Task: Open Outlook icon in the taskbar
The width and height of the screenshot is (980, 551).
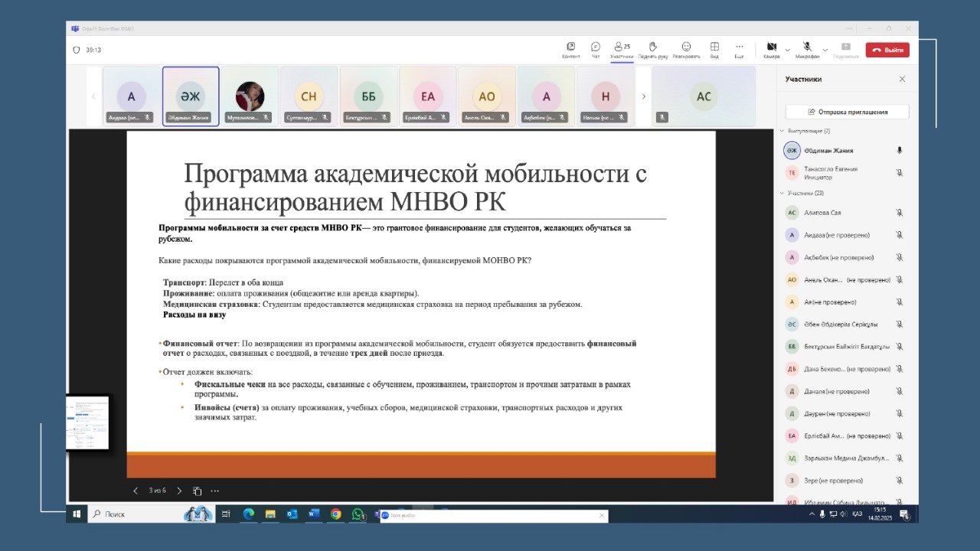Action: (292, 514)
